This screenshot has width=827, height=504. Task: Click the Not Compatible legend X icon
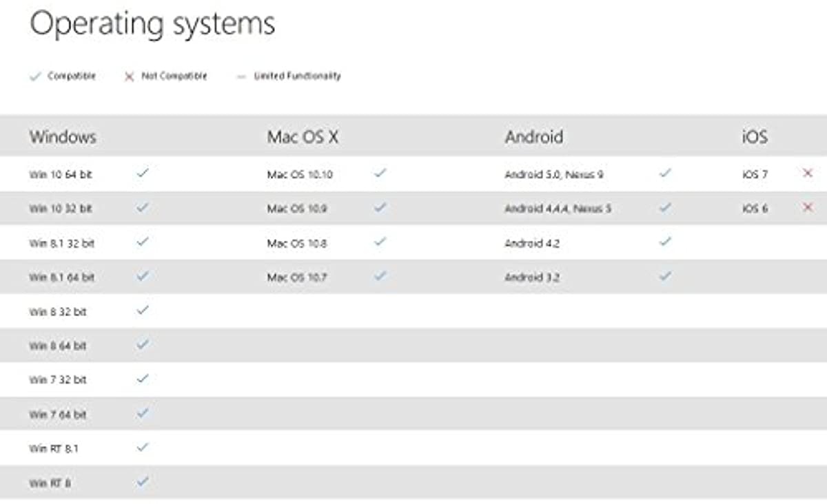pyautogui.click(x=128, y=77)
